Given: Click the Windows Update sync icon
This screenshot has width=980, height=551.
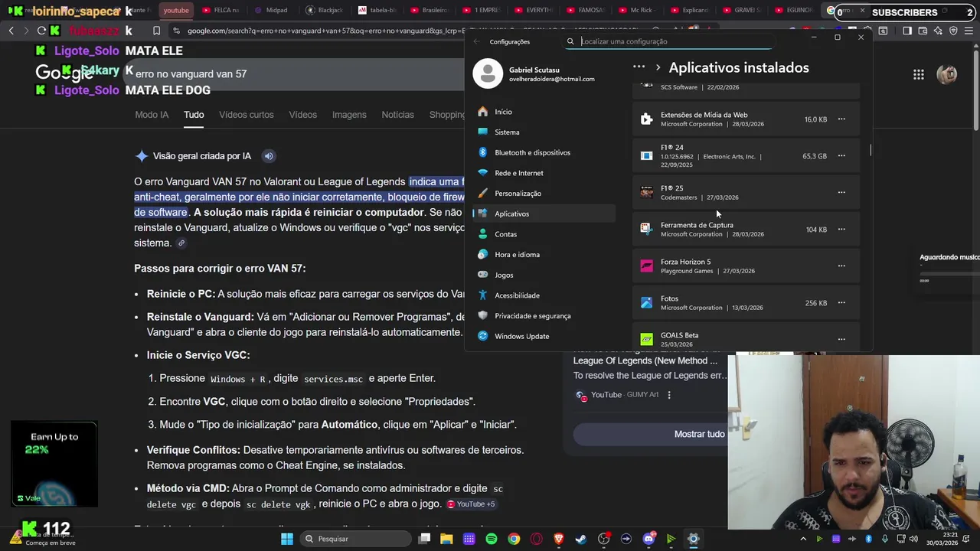Looking at the screenshot, I should point(482,336).
